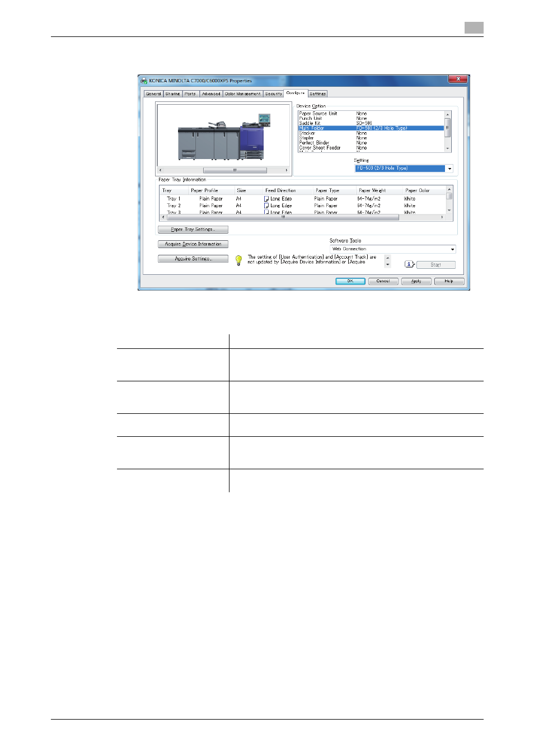Click the Cancel button
Screen dimensions: 534x756
point(383,281)
